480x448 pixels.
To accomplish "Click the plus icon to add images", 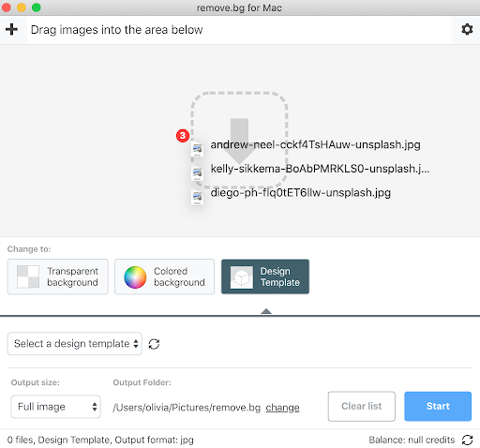I will click(11, 30).
